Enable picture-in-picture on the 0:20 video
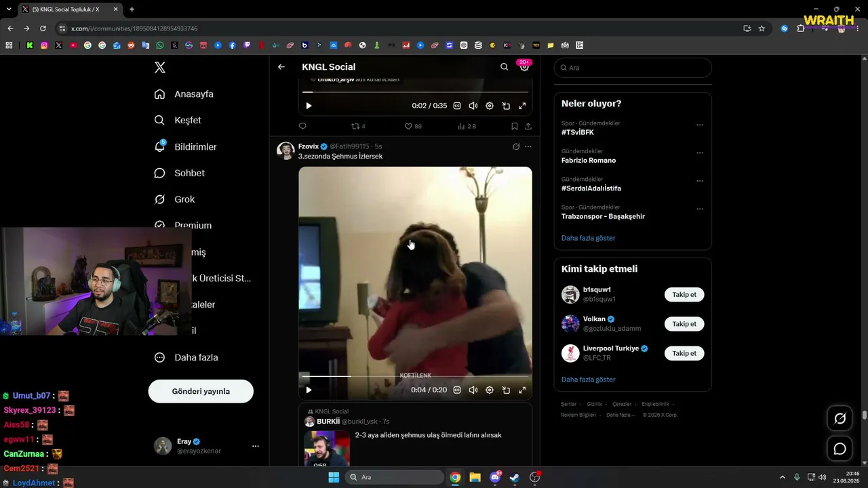Viewport: 868px width, 488px height. [506, 390]
